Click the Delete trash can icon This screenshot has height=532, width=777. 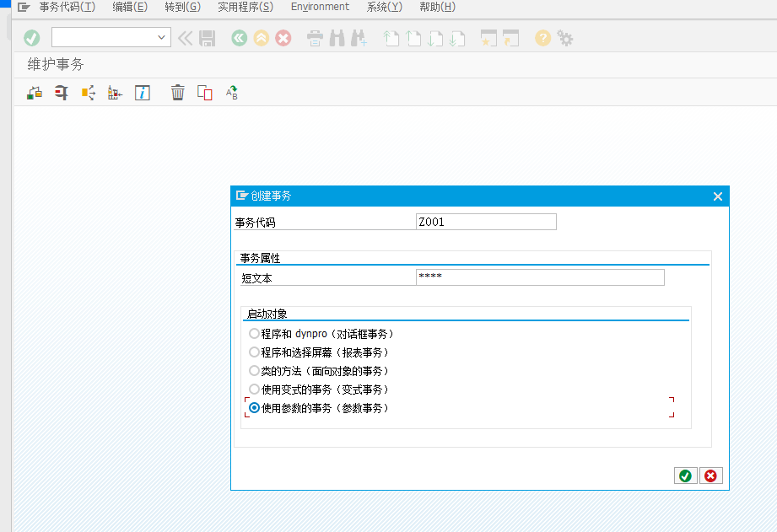tap(177, 93)
